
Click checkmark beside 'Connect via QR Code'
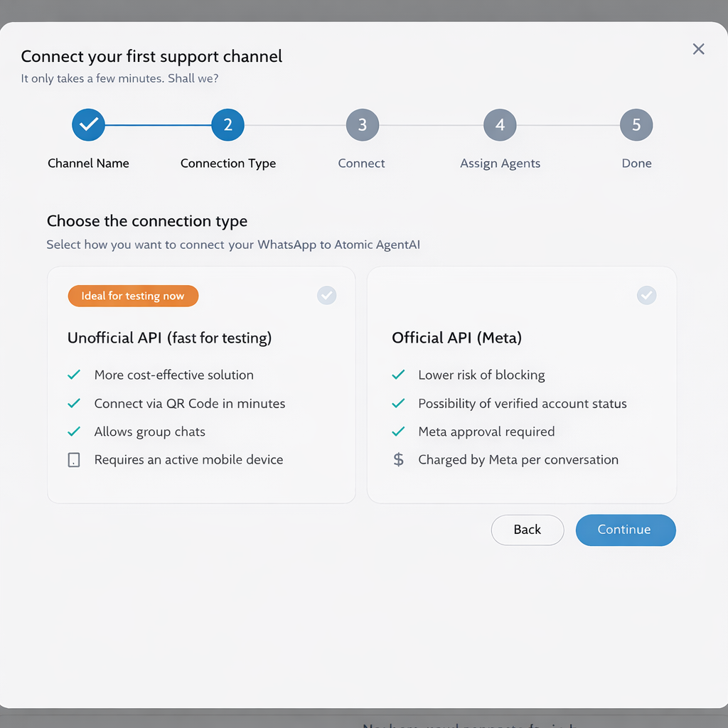coord(74,403)
